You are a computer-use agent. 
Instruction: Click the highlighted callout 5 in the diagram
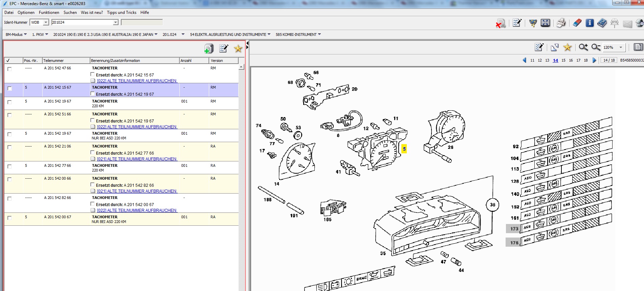pyautogui.click(x=404, y=149)
